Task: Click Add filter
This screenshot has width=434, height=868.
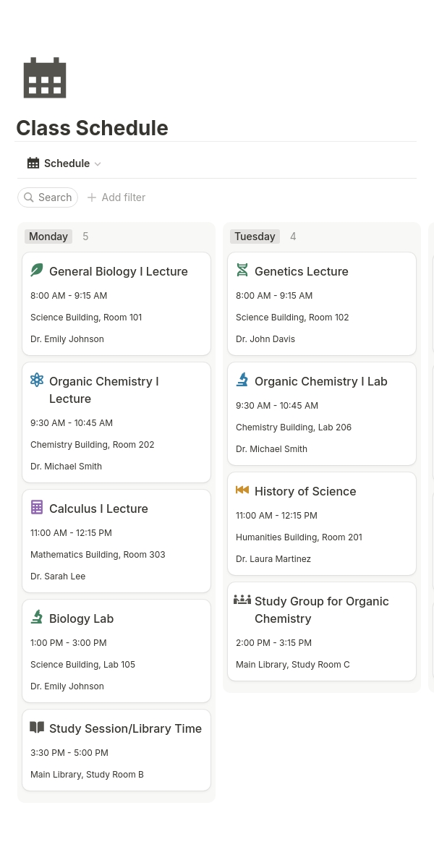Action: tap(116, 197)
